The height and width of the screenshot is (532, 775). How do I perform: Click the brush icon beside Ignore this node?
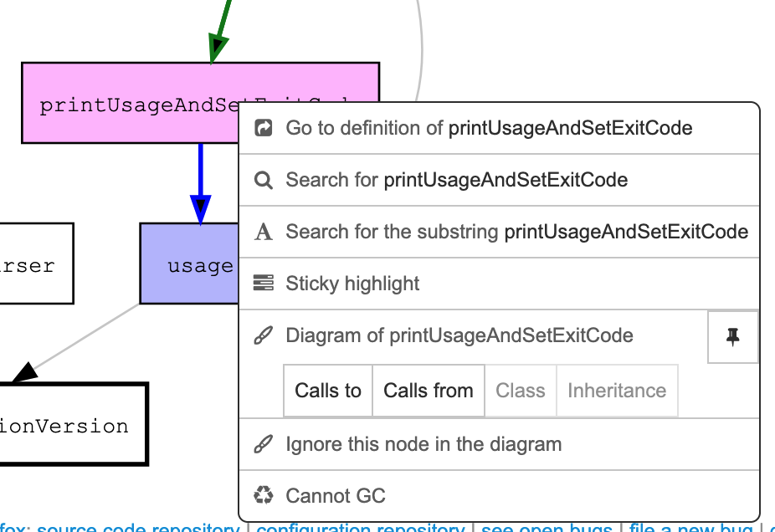point(264,445)
